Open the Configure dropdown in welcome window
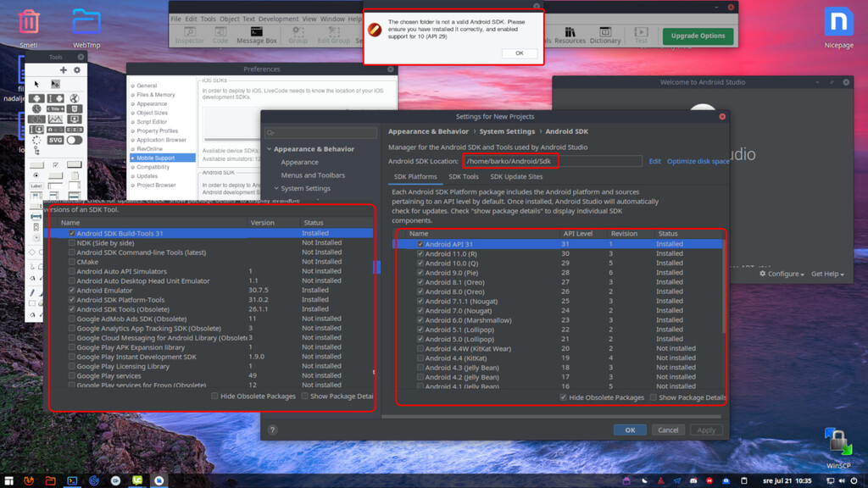868x488 pixels. [781, 274]
